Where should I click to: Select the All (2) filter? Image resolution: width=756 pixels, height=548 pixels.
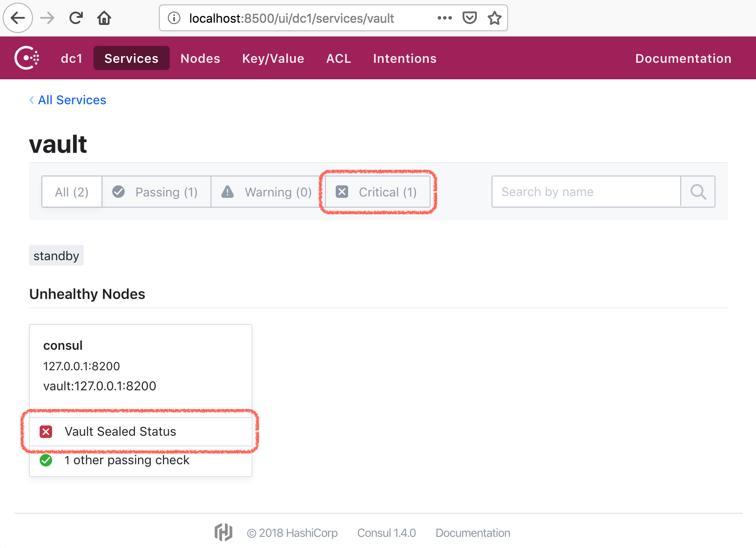click(72, 192)
